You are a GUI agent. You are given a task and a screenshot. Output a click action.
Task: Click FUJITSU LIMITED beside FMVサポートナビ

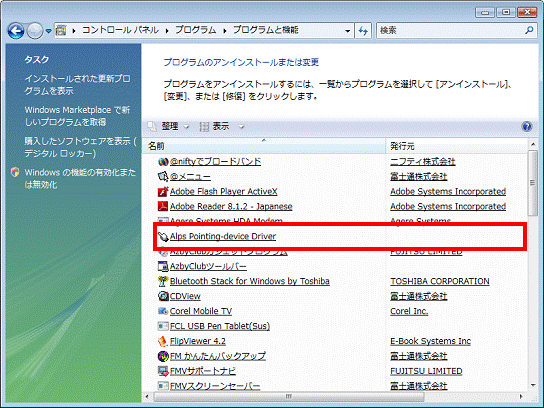(x=426, y=371)
